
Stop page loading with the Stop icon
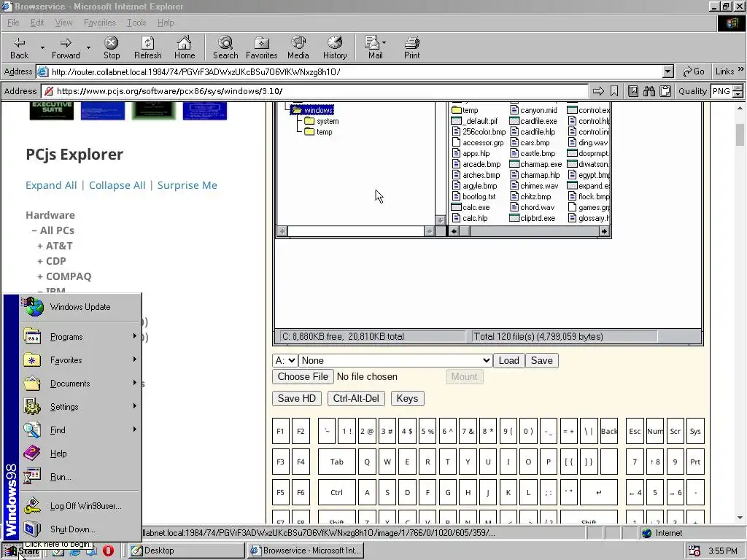point(112,47)
